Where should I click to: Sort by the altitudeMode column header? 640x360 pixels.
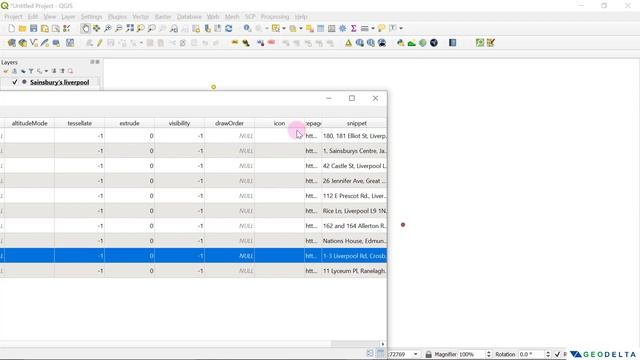click(29, 123)
